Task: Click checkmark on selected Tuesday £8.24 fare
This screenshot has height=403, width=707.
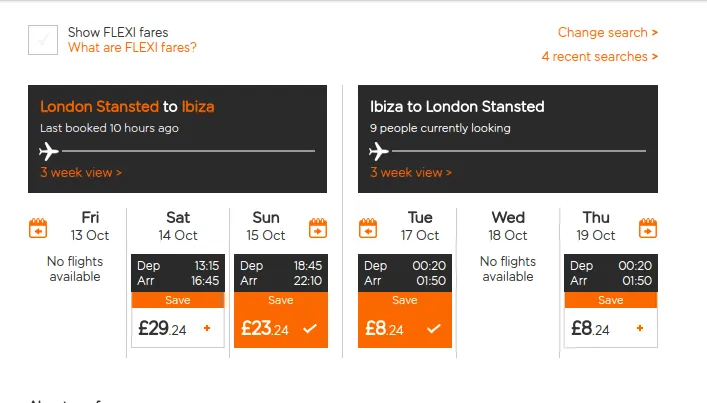Action: (434, 328)
